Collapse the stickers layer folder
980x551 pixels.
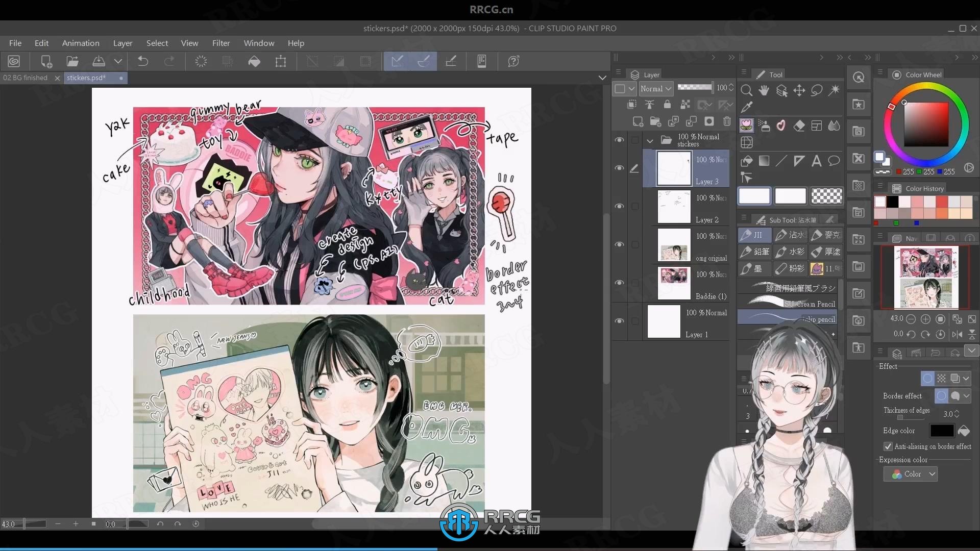[x=650, y=140]
